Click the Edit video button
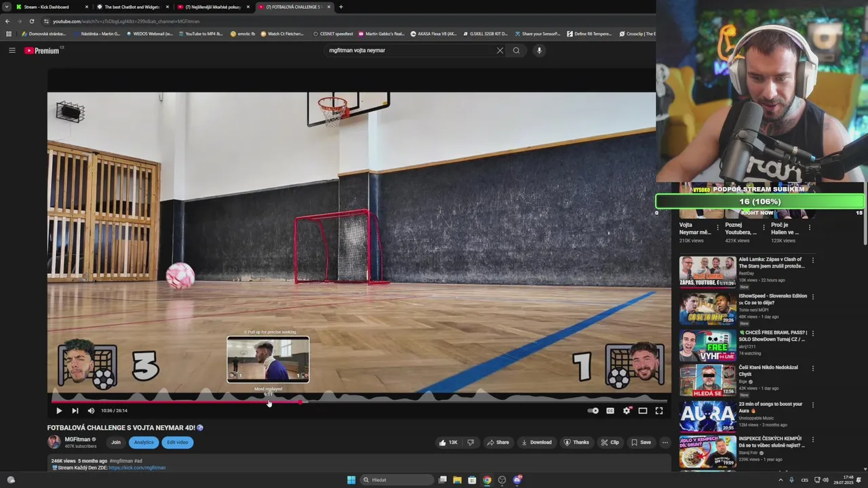Viewport: 868px width, 488px height. pos(178,443)
